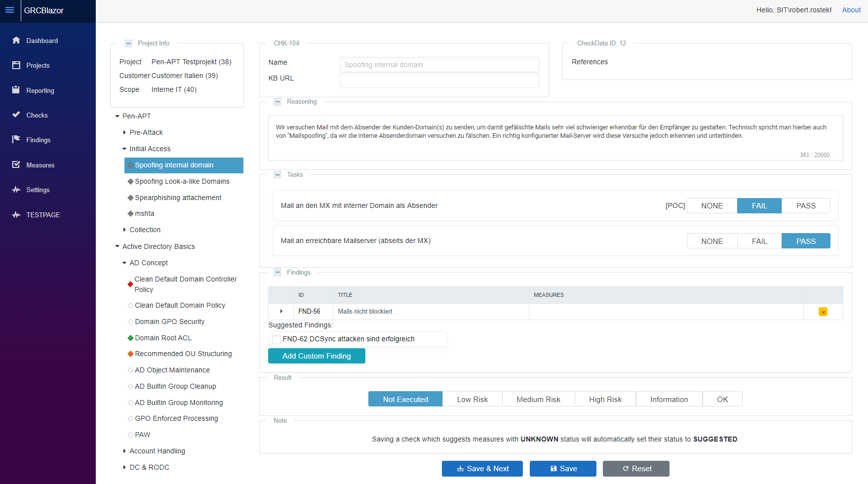Open Dashboard via the home icon

pyautogui.click(x=16, y=40)
